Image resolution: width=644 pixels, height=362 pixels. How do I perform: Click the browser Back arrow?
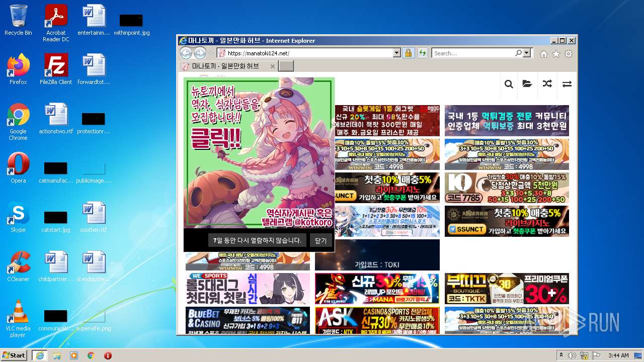(x=186, y=53)
